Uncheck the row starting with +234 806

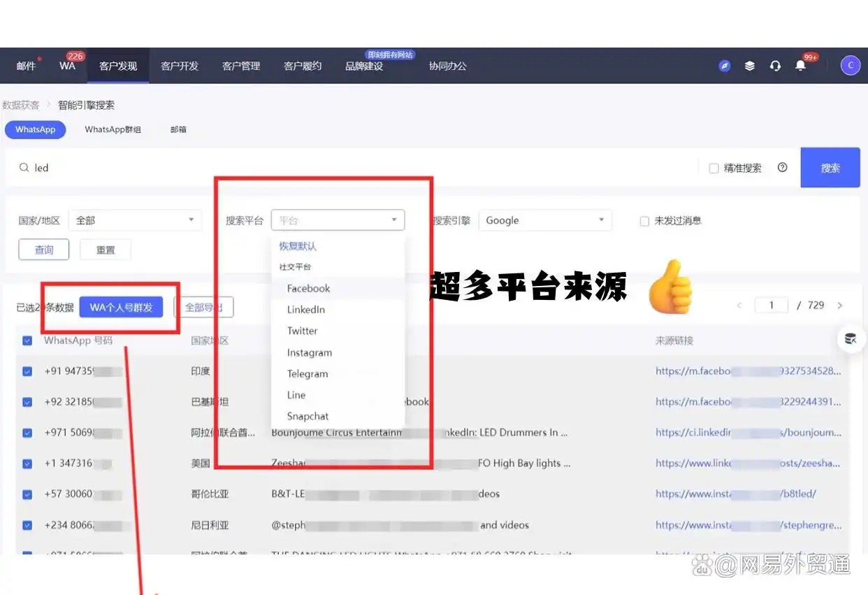coord(27,525)
